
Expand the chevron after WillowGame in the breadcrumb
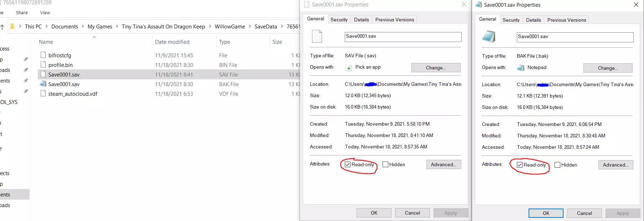click(250, 26)
